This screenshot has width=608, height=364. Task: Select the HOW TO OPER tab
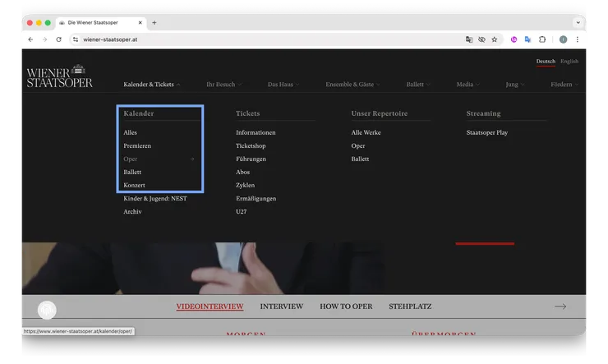pyautogui.click(x=346, y=306)
